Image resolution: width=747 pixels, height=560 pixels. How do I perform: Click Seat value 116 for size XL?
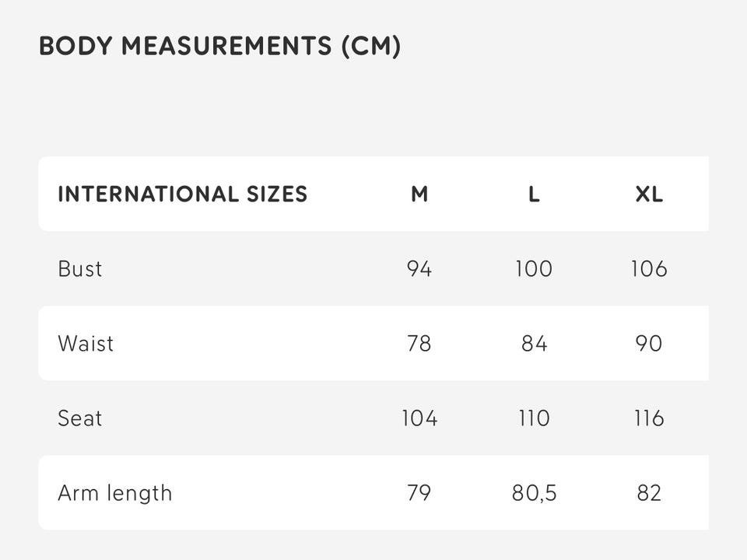coord(649,418)
